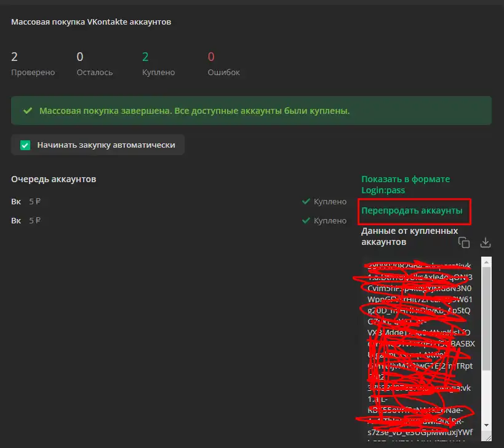Click first account's Куплено checkmark icon

305,201
